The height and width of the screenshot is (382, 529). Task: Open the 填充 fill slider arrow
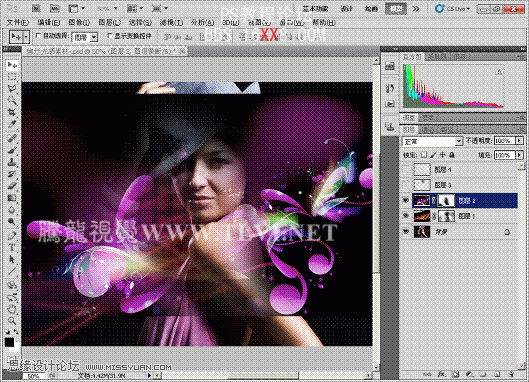(519, 155)
